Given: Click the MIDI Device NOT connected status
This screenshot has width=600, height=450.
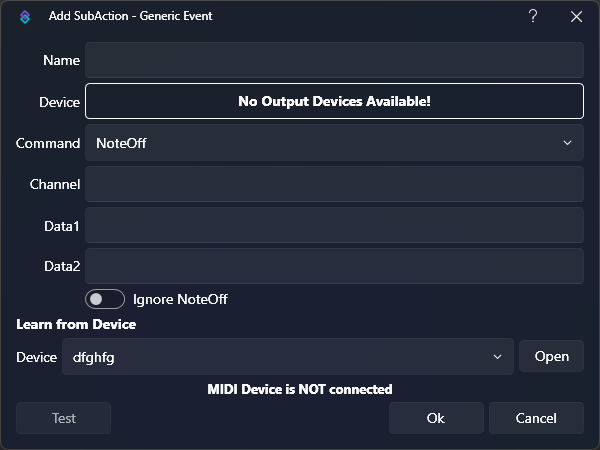Looking at the screenshot, I should coord(300,389).
